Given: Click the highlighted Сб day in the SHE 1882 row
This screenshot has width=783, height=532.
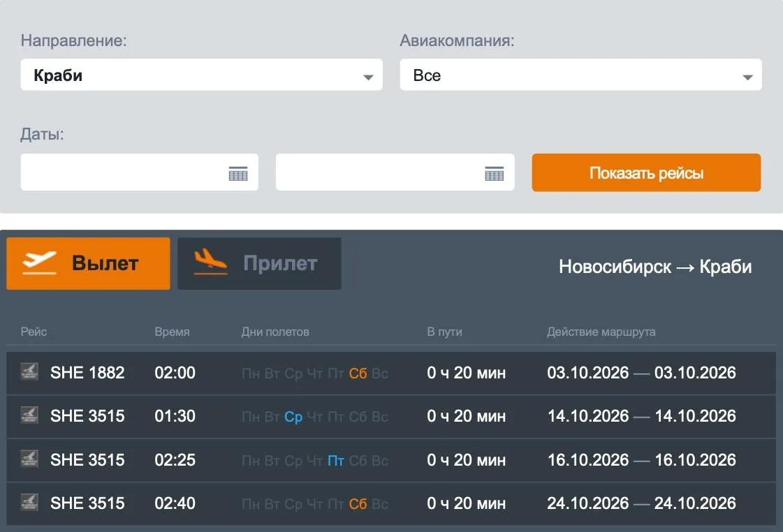Looking at the screenshot, I should click(358, 374).
